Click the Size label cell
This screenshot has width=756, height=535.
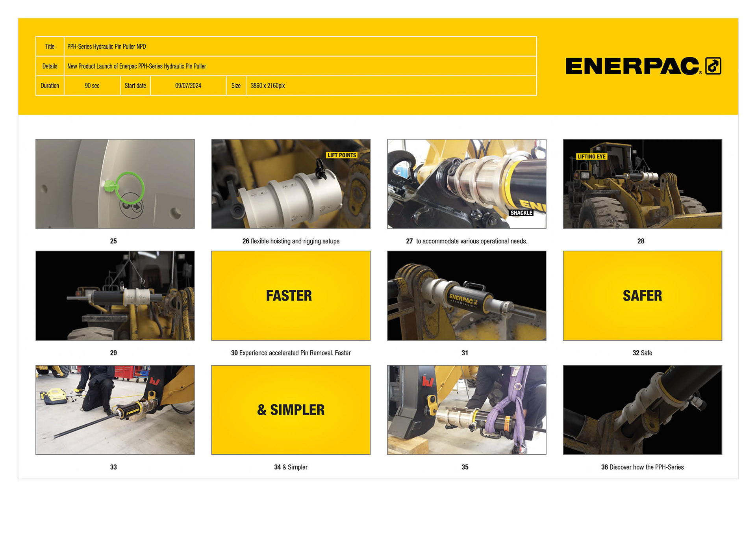click(x=236, y=85)
